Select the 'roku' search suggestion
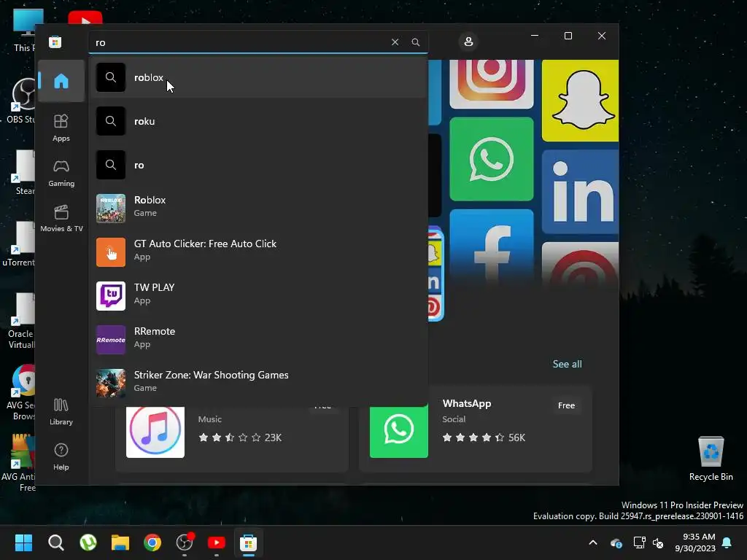The width and height of the screenshot is (747, 560). coord(259,121)
